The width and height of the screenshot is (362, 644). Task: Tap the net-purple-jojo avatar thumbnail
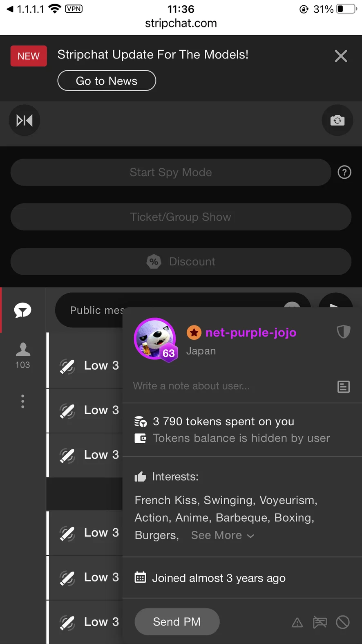155,338
